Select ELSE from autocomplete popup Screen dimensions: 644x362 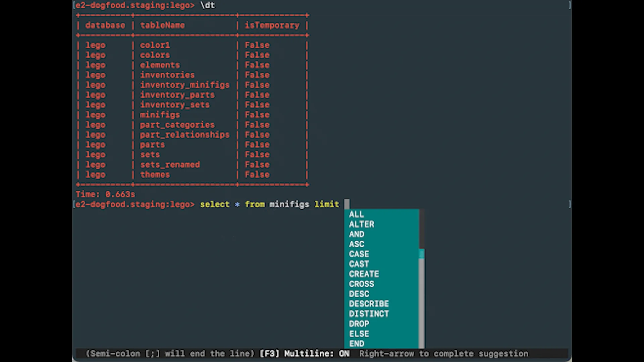(359, 334)
